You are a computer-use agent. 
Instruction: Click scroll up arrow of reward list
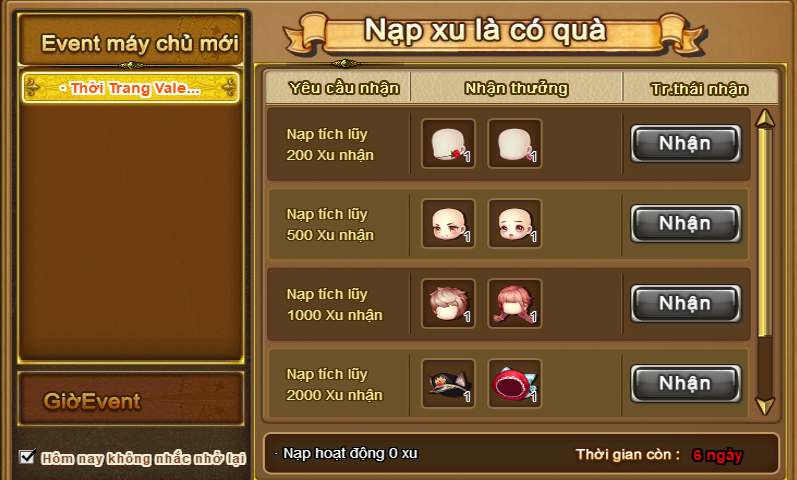(x=765, y=118)
